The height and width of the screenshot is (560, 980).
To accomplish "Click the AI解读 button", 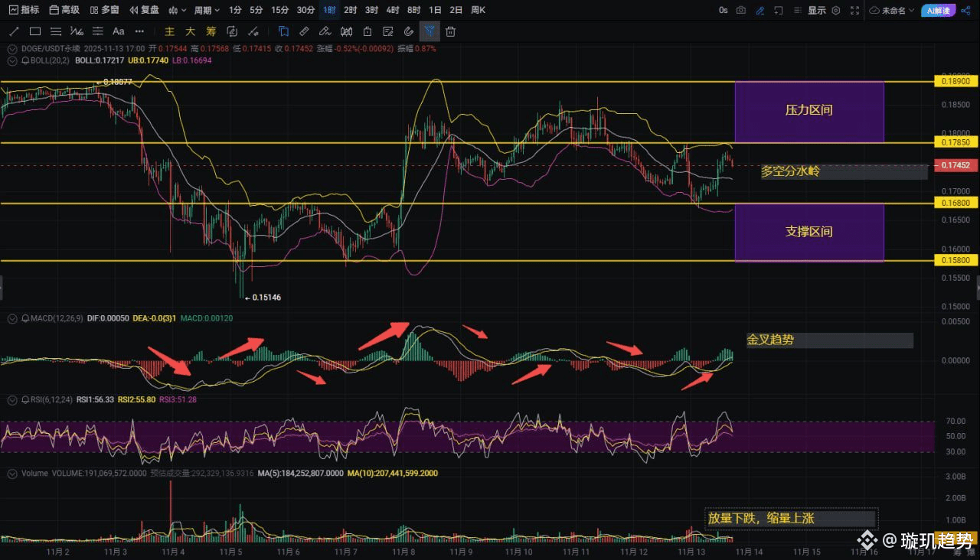I will tap(938, 10).
